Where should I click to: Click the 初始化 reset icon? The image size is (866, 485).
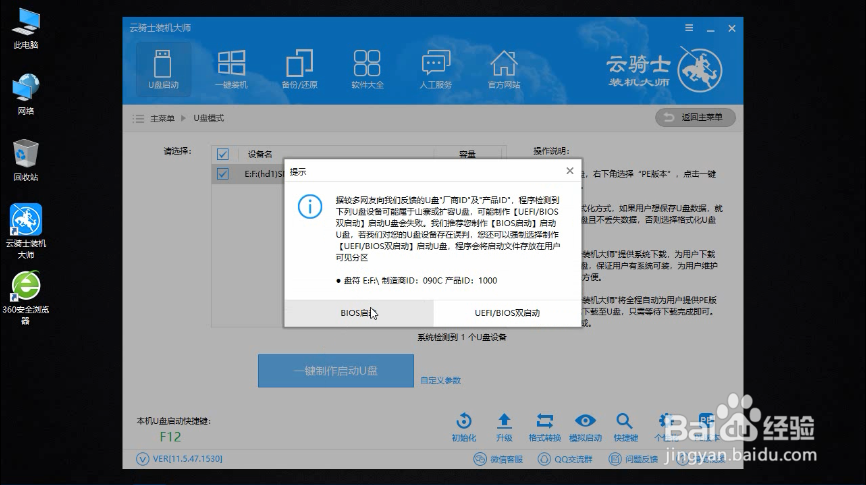click(x=464, y=427)
